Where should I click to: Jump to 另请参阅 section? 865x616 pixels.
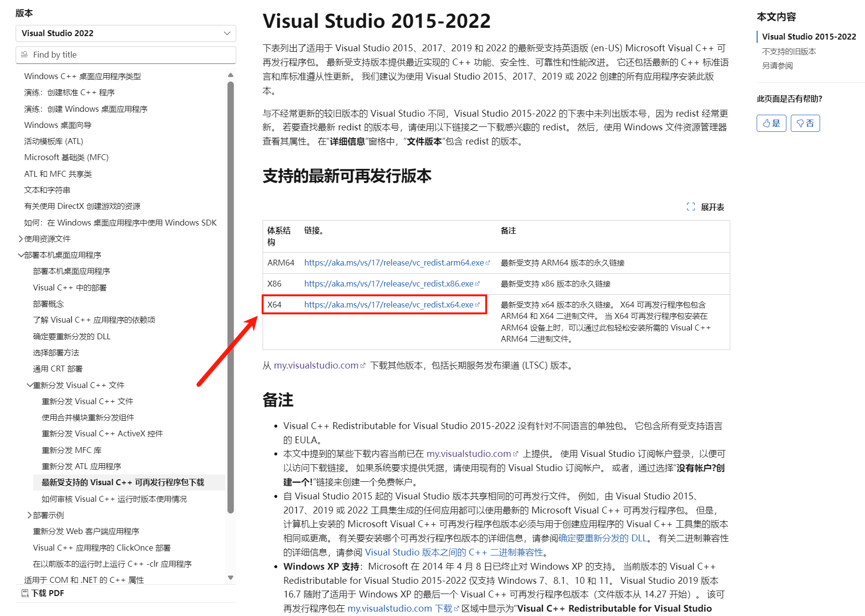tap(777, 65)
